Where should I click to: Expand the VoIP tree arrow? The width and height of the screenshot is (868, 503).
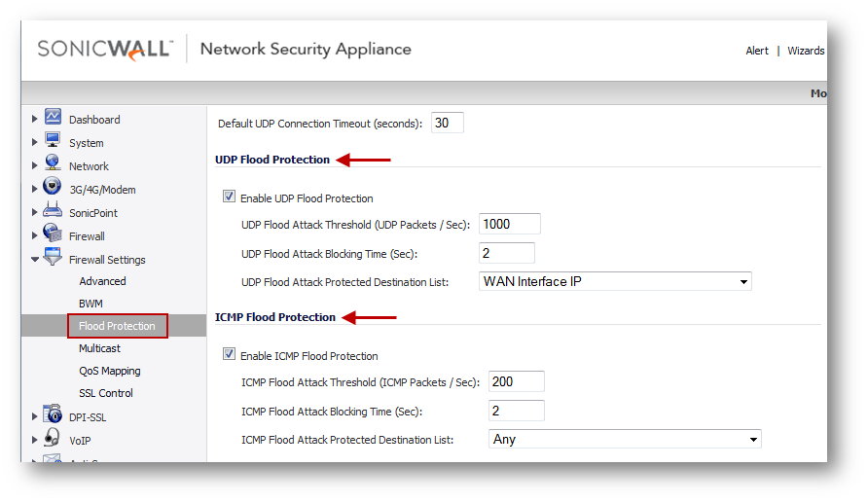coord(34,440)
